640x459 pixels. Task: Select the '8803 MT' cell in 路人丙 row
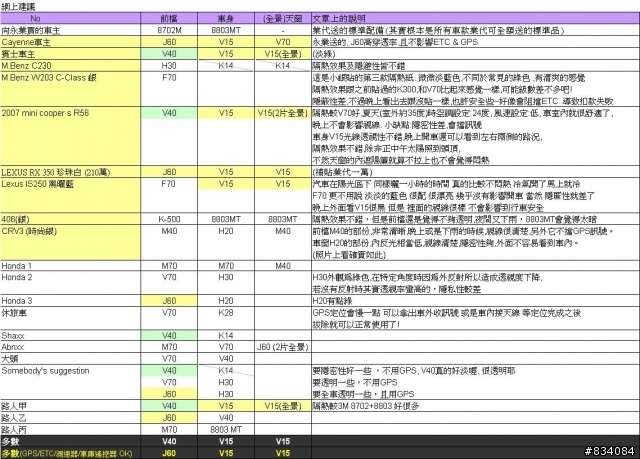[x=226, y=430]
